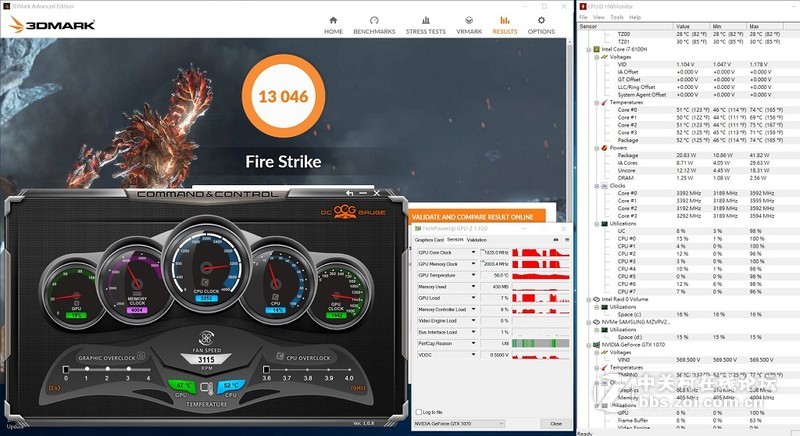Click the GPU-Z title bar app icon
This screenshot has width=800, height=436.
pyautogui.click(x=418, y=229)
